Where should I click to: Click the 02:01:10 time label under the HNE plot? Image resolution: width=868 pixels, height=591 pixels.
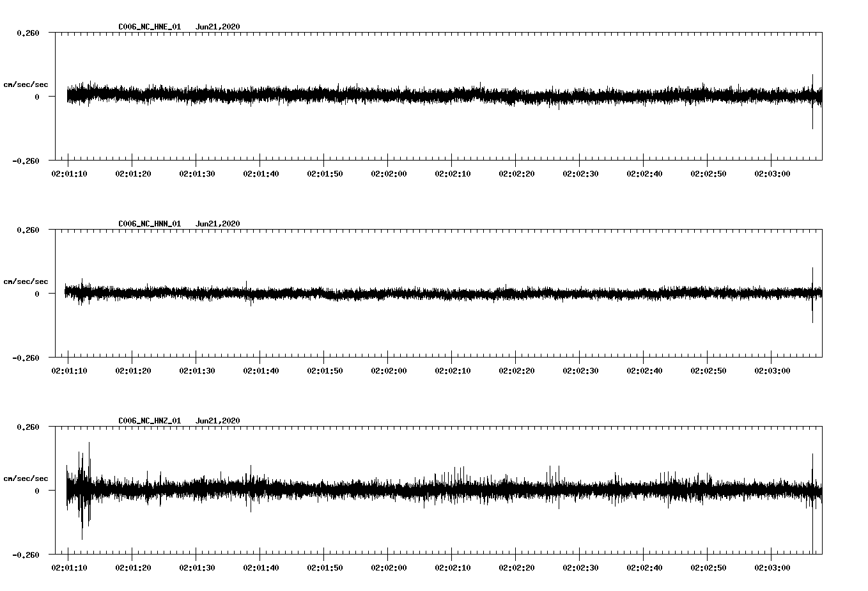69,174
